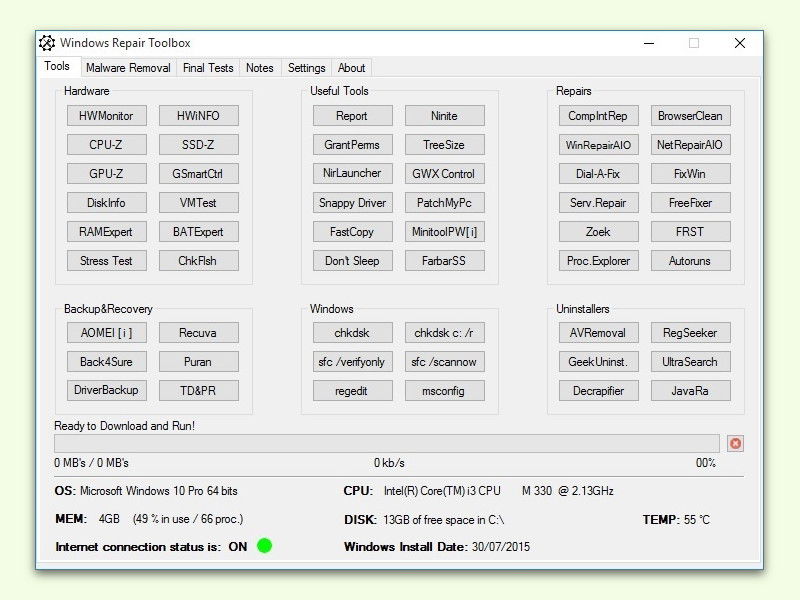Click the GSmartCtrl button
Image resolution: width=800 pixels, height=600 pixels.
(198, 174)
